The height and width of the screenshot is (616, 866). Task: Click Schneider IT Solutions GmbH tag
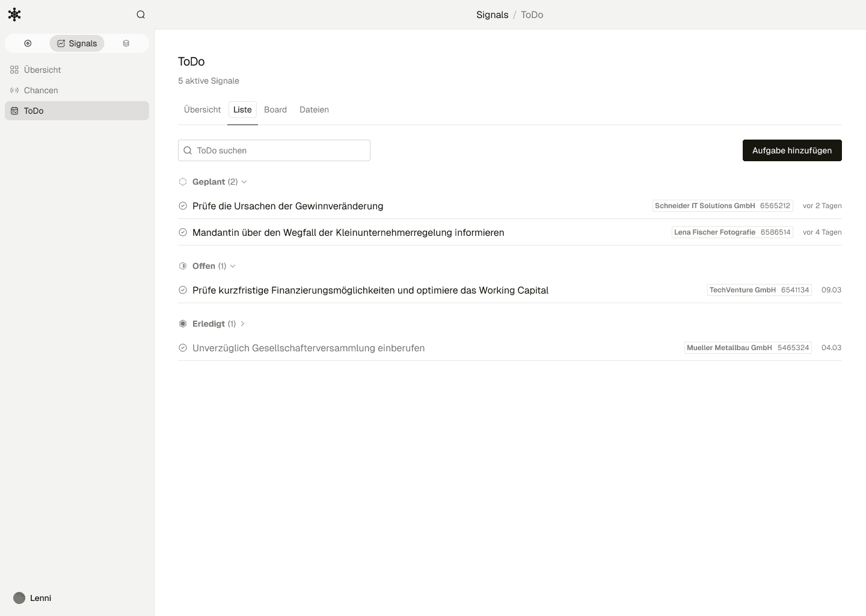pyautogui.click(x=723, y=206)
